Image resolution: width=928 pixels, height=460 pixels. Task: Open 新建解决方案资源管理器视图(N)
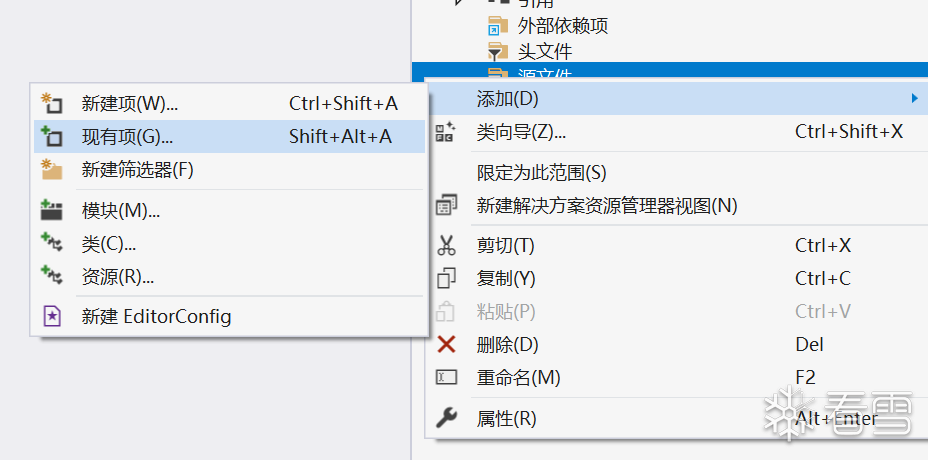point(606,205)
